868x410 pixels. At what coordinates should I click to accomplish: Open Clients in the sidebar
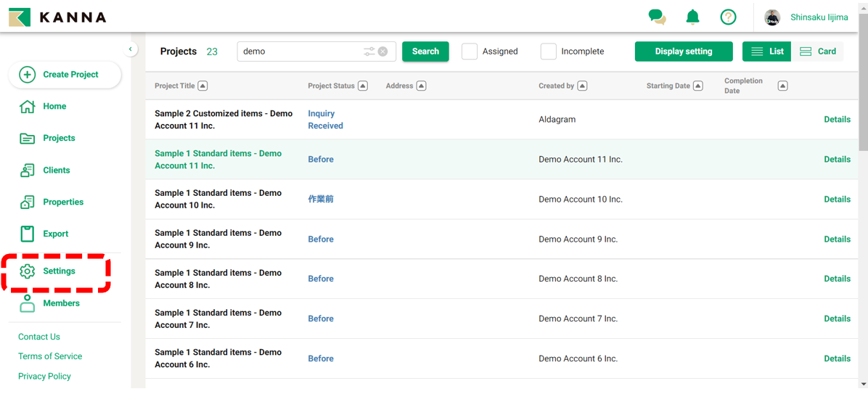pos(56,171)
